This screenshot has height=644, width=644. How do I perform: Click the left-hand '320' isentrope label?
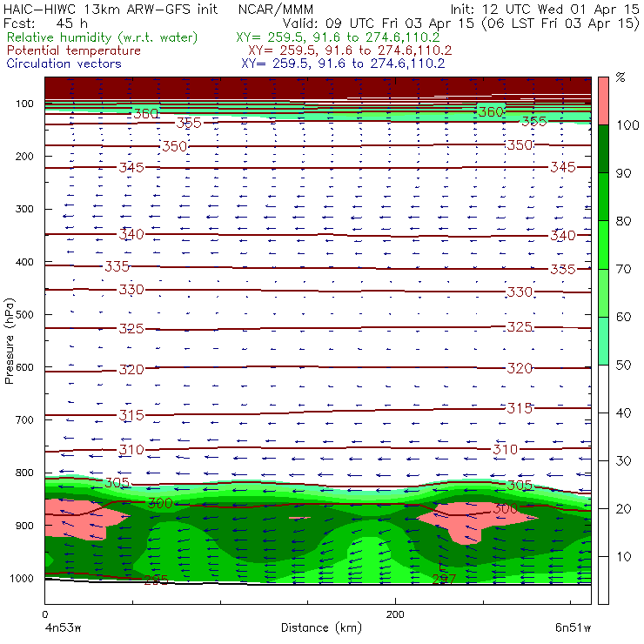coord(131,370)
